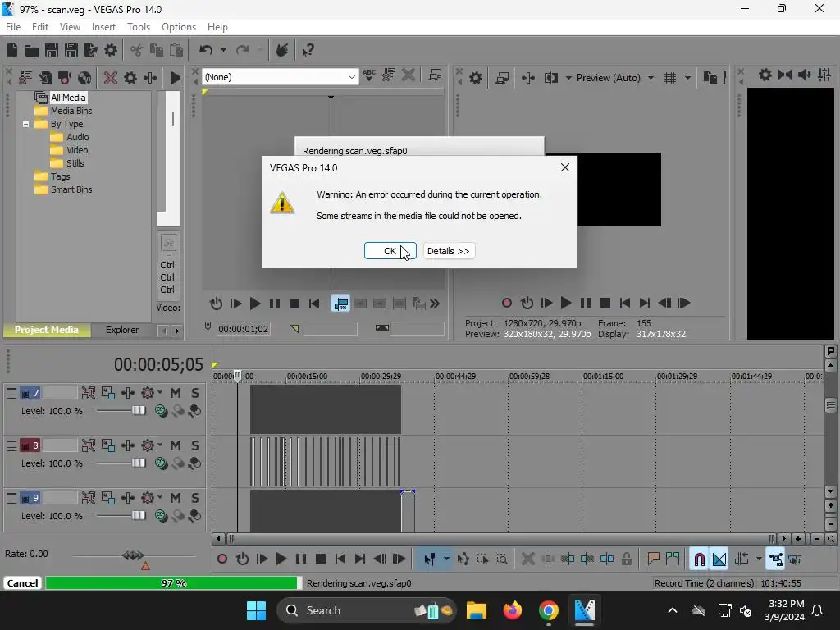This screenshot has width=840, height=630.
Task: Click the Get Media from Web globe icon
Action: pos(84,78)
